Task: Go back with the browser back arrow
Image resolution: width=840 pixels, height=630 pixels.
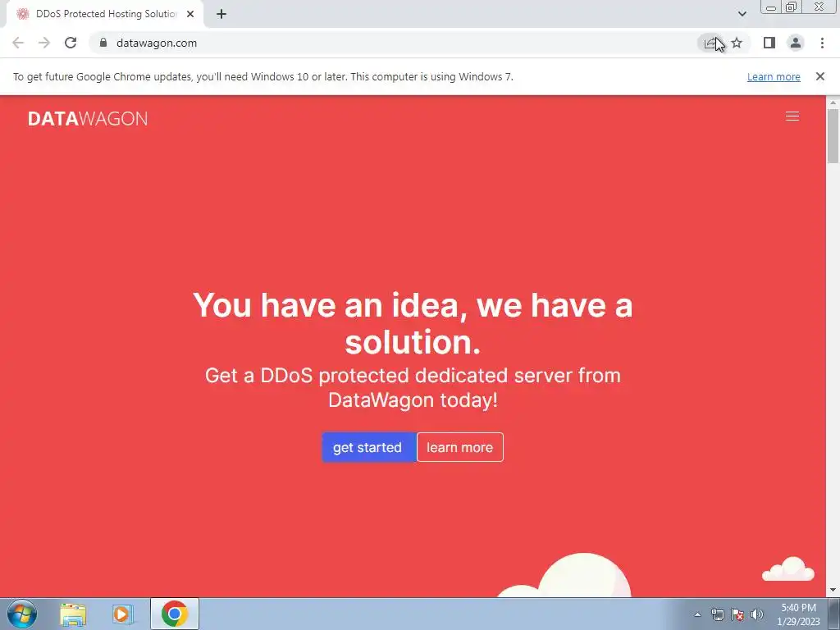Action: click(18, 43)
